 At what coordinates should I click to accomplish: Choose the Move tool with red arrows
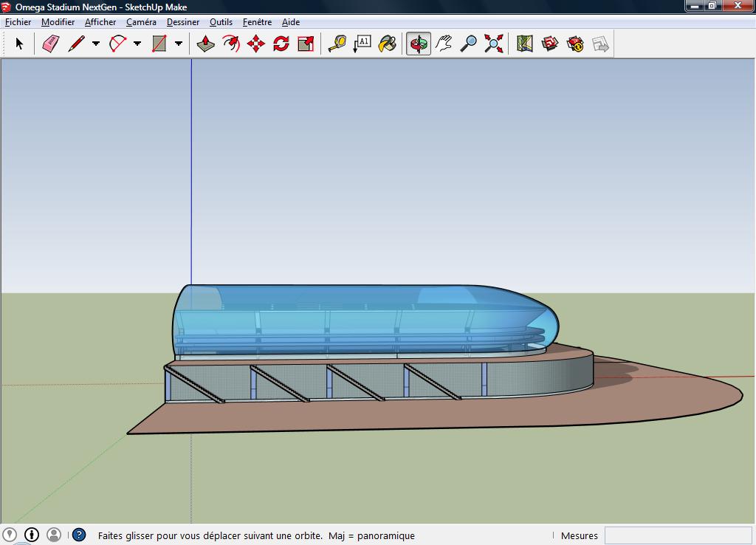pos(256,44)
